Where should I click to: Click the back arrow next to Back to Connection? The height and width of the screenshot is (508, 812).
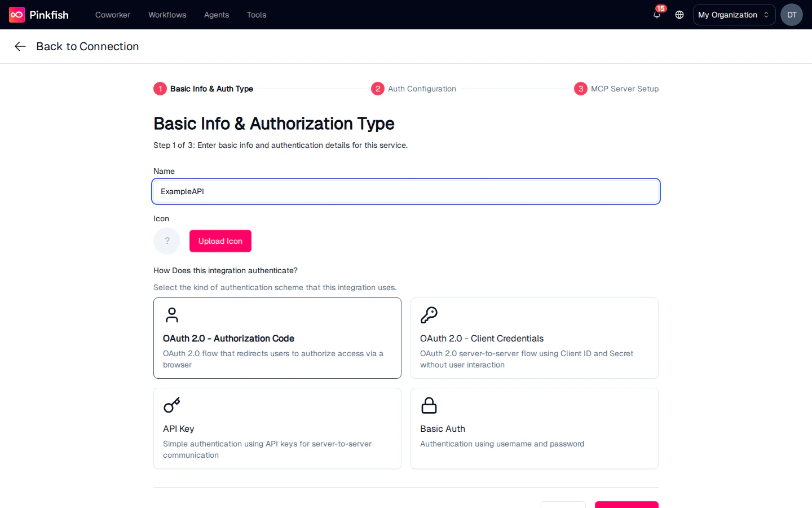coord(20,46)
